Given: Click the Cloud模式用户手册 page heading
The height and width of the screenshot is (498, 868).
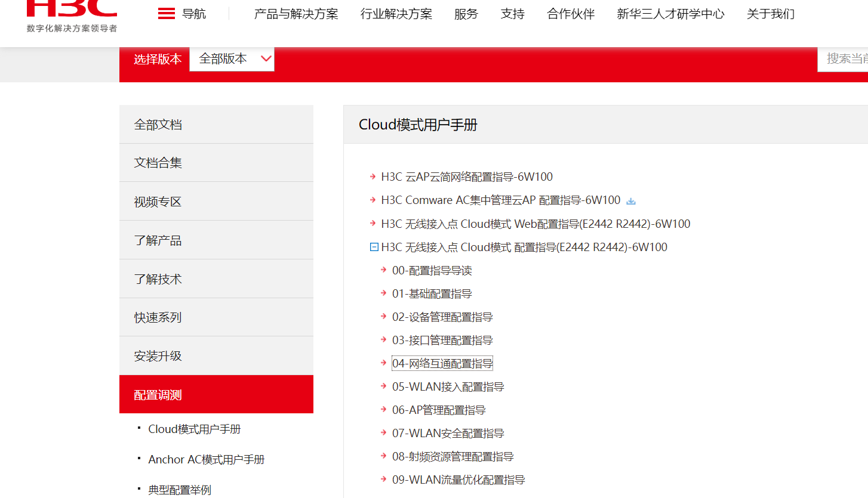Looking at the screenshot, I should [x=418, y=125].
